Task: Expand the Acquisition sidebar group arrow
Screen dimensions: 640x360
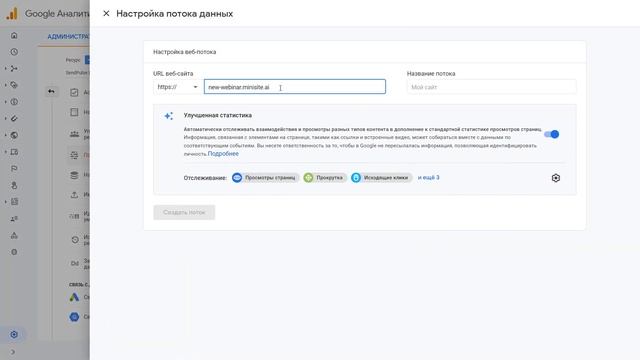Action: [6, 69]
